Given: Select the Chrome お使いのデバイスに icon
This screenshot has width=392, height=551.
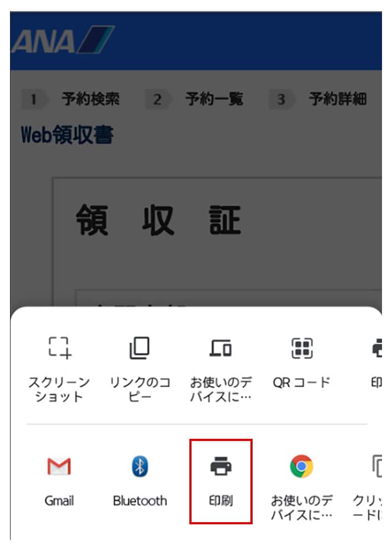Looking at the screenshot, I should click(301, 467).
